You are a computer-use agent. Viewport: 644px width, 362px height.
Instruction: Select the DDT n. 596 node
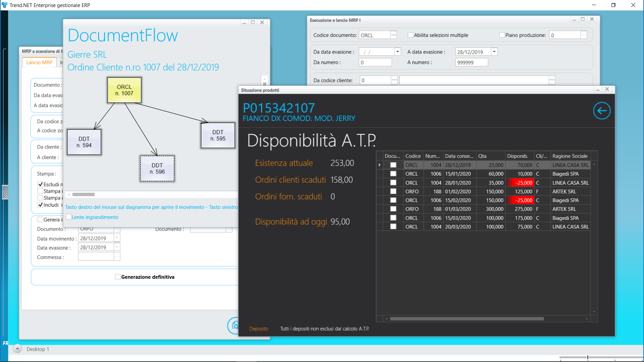[x=157, y=169]
